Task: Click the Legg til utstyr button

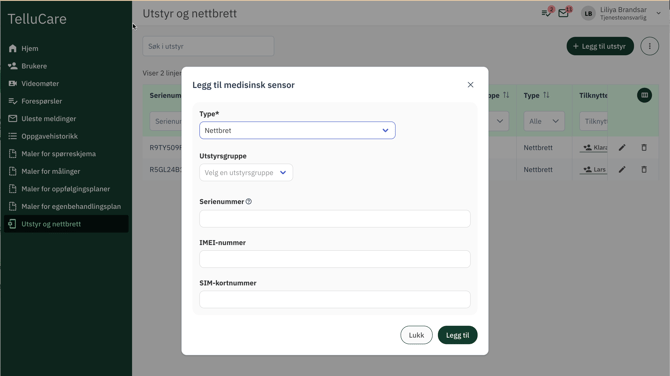Action: pyautogui.click(x=600, y=46)
